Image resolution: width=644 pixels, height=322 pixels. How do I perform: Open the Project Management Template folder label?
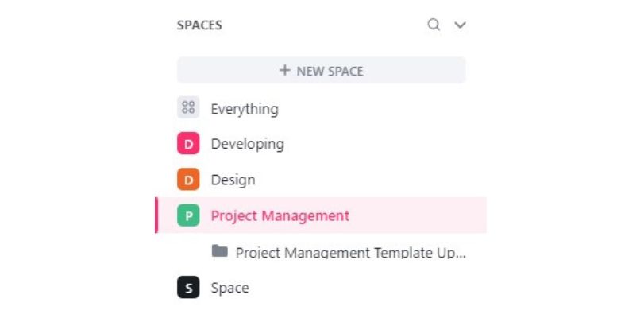(x=351, y=253)
